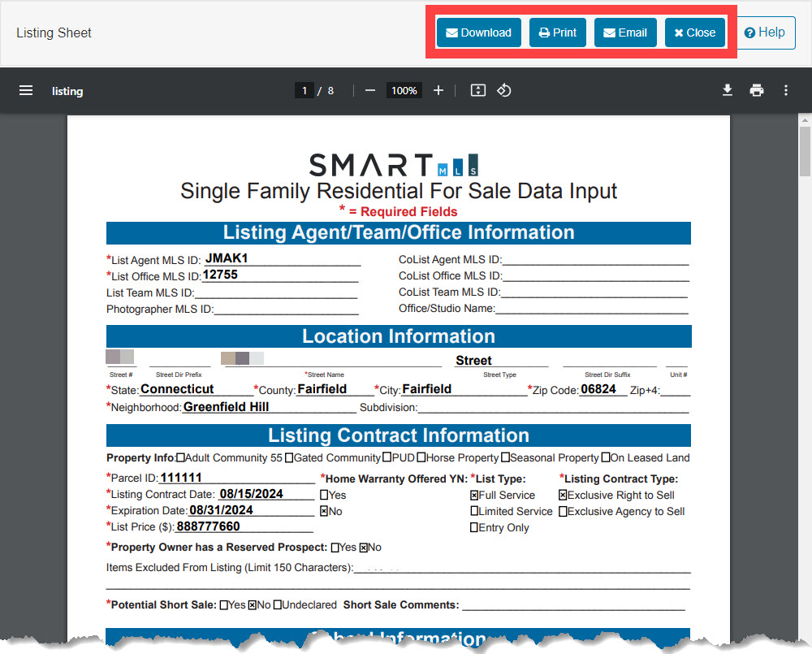Viewport: 812px width, 654px height.
Task: Check the Gated Community box
Action: pyautogui.click(x=290, y=457)
